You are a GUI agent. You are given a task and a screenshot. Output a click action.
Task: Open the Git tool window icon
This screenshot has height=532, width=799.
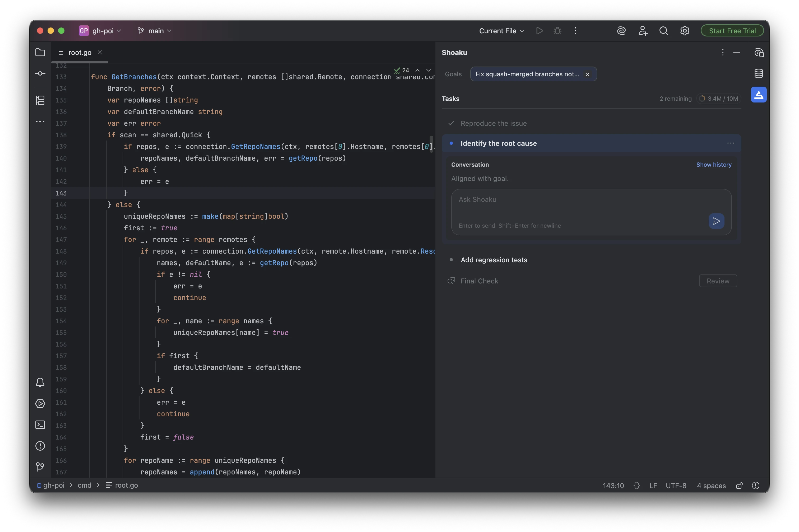[40, 467]
